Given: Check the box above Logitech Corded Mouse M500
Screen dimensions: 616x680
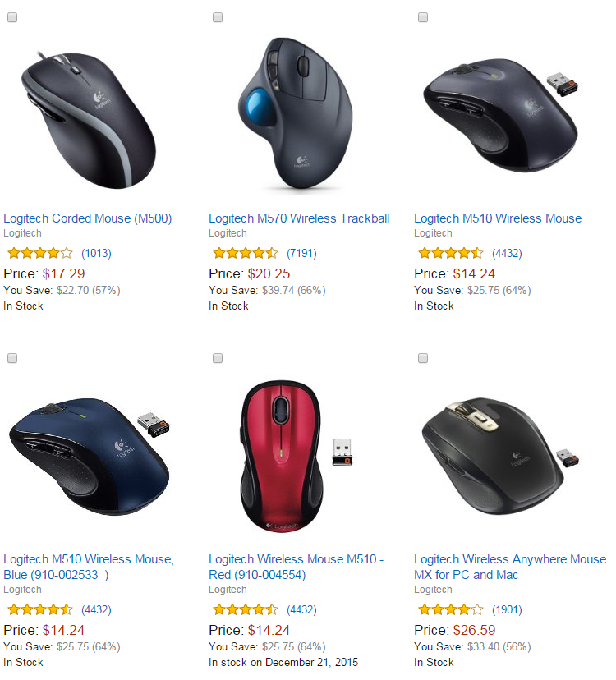Looking at the screenshot, I should (12, 17).
